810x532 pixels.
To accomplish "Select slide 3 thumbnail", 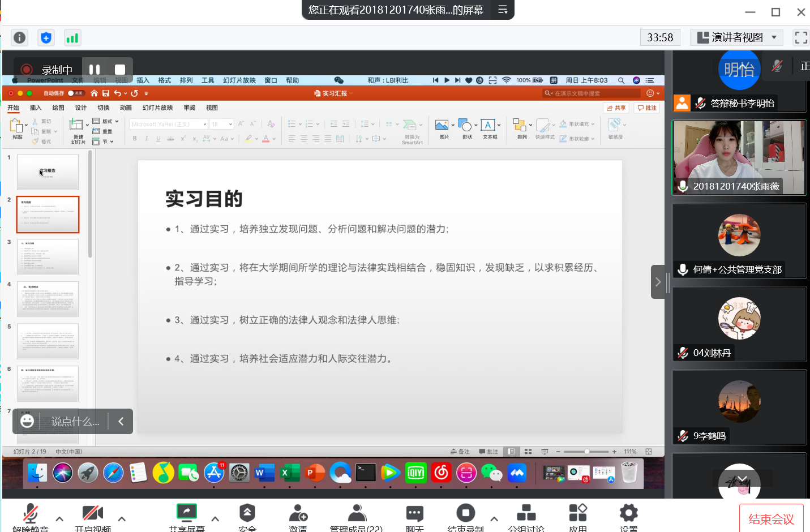I will (48, 256).
